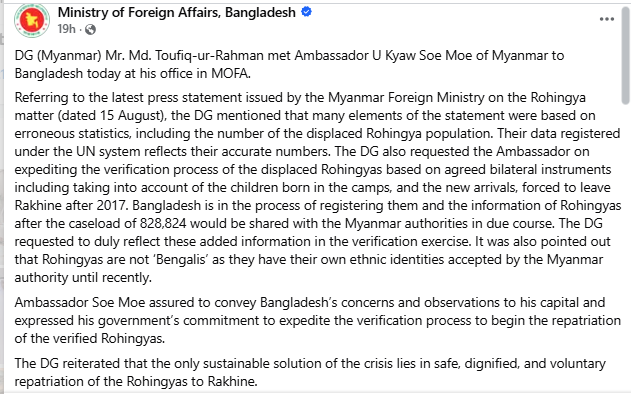Click the phrase "Rakhine after 2017"
The image size is (631, 394).
point(72,206)
